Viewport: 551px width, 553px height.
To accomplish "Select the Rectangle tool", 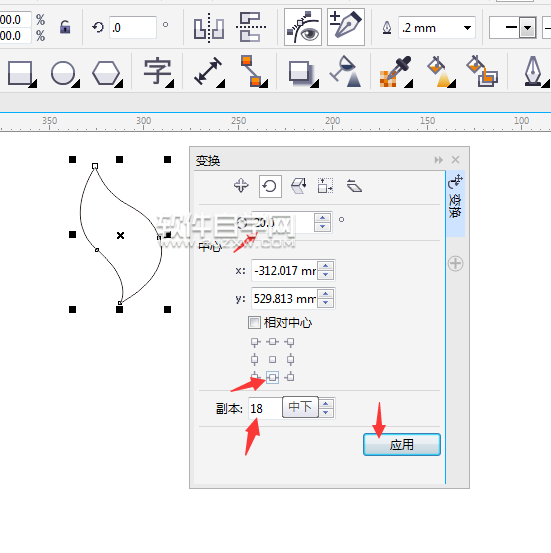I will [x=20, y=73].
